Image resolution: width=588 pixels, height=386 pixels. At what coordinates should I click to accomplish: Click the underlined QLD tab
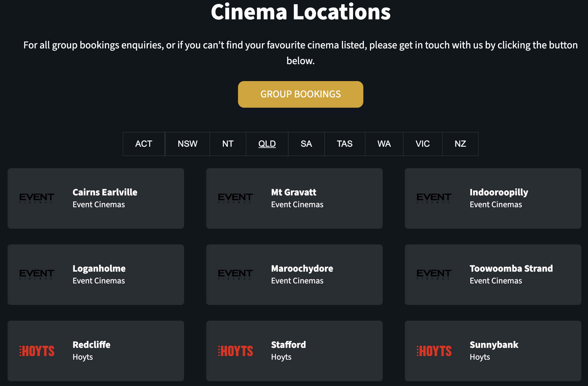tap(267, 144)
